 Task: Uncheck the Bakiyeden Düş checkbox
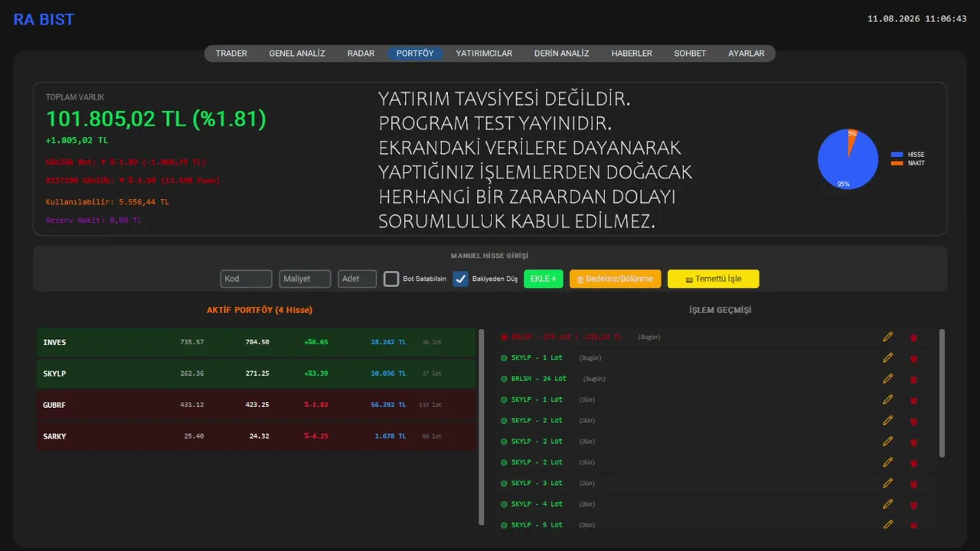460,279
